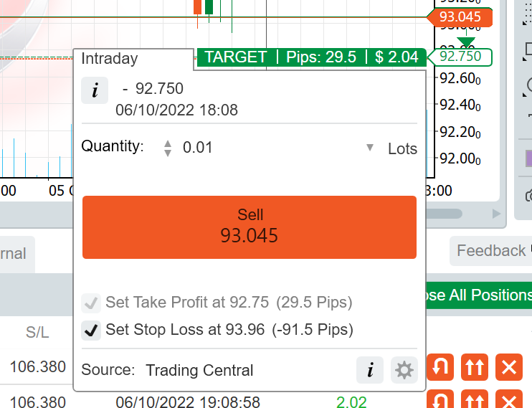The height and width of the screenshot is (408, 532).
Task: Click scroll-right arrow of chart scrollbar
Action: pyautogui.click(x=496, y=214)
